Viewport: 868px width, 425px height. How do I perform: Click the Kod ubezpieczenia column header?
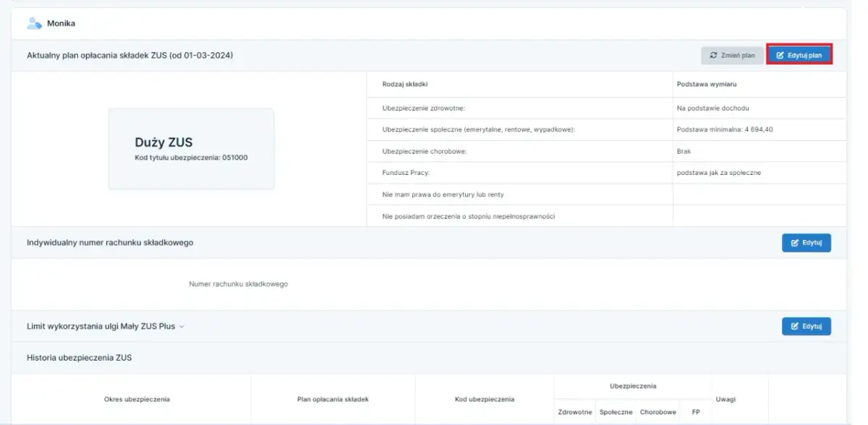[484, 399]
